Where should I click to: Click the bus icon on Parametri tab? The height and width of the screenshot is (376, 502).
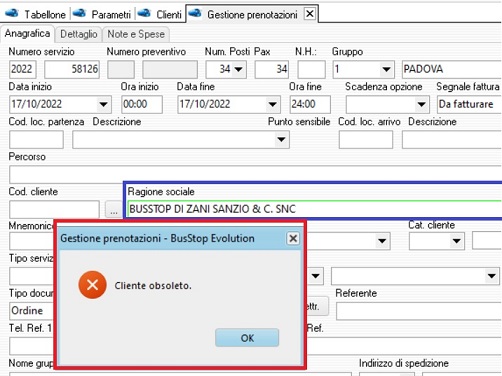(x=79, y=14)
